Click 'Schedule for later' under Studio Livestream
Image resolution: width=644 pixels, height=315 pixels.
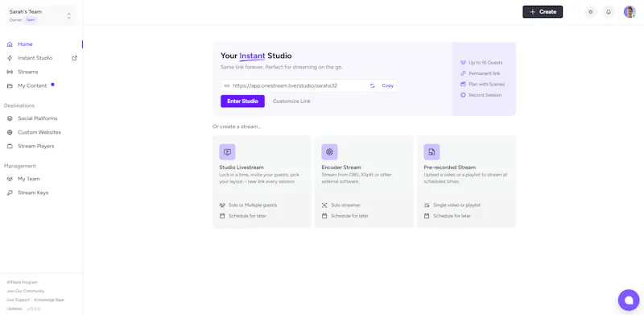point(247,216)
